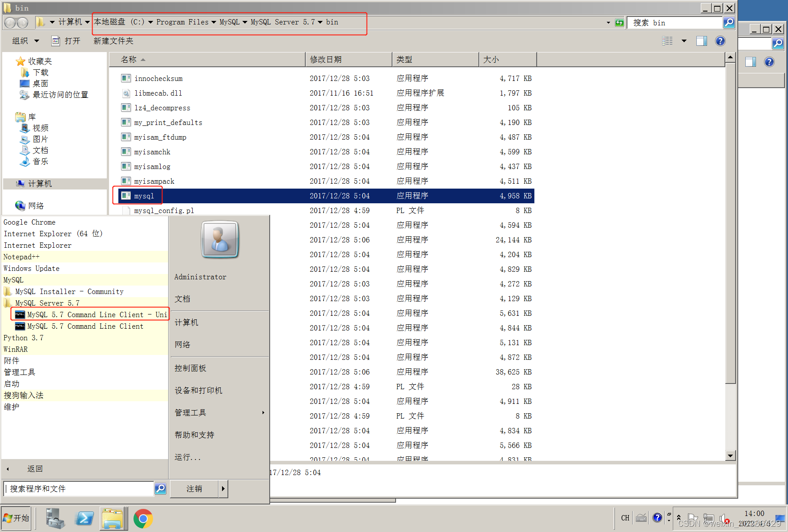Open the address bar history dropdown
This screenshot has height=532, width=788.
pyautogui.click(x=608, y=23)
